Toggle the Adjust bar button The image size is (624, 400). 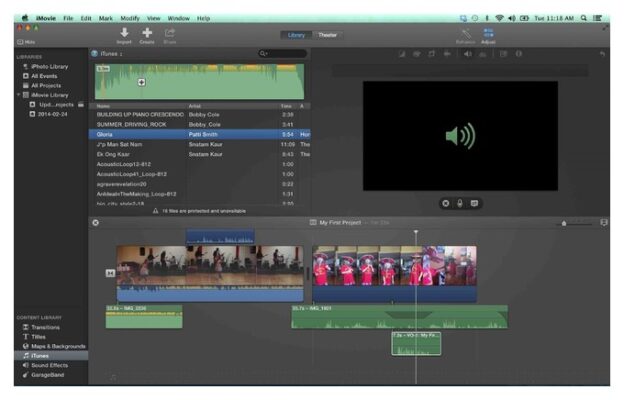[x=488, y=36]
